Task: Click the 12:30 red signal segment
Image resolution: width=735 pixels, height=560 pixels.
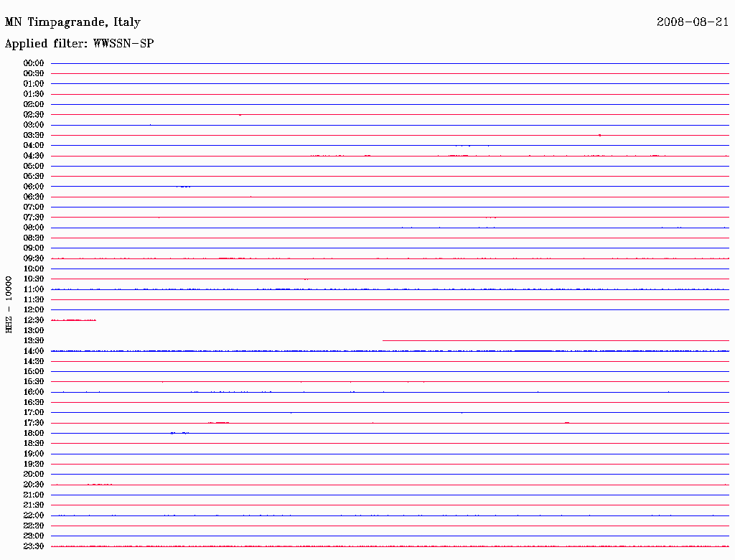Action: point(74,320)
